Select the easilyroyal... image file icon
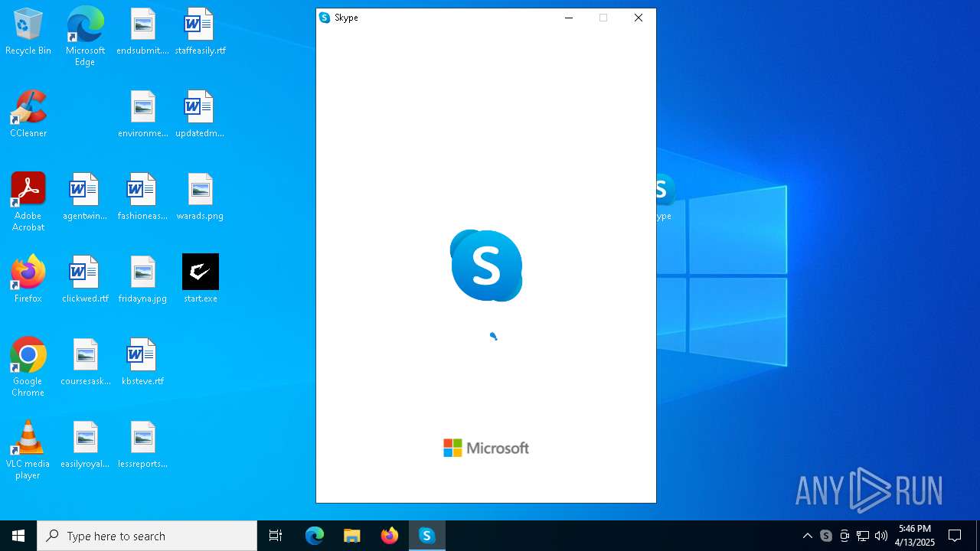 (x=85, y=445)
